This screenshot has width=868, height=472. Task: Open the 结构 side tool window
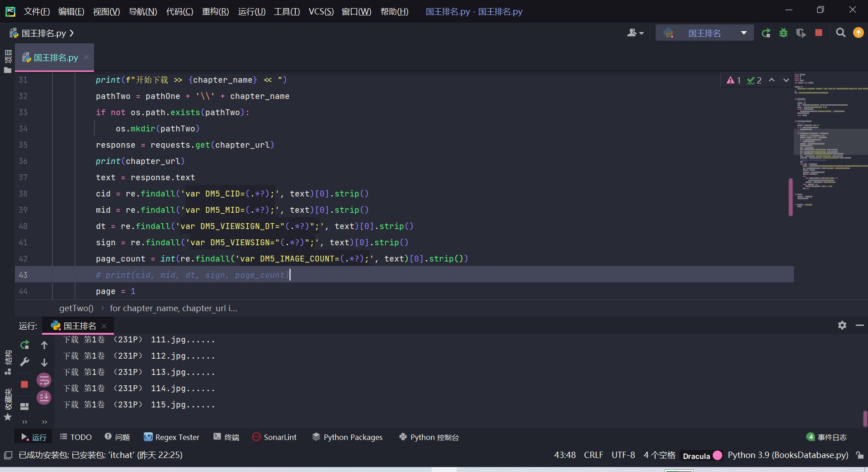click(8, 362)
